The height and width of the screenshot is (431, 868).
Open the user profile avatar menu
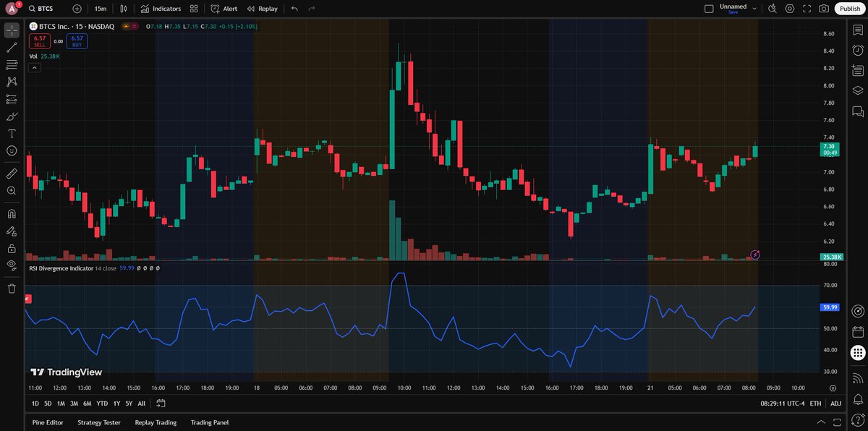pyautogui.click(x=12, y=9)
